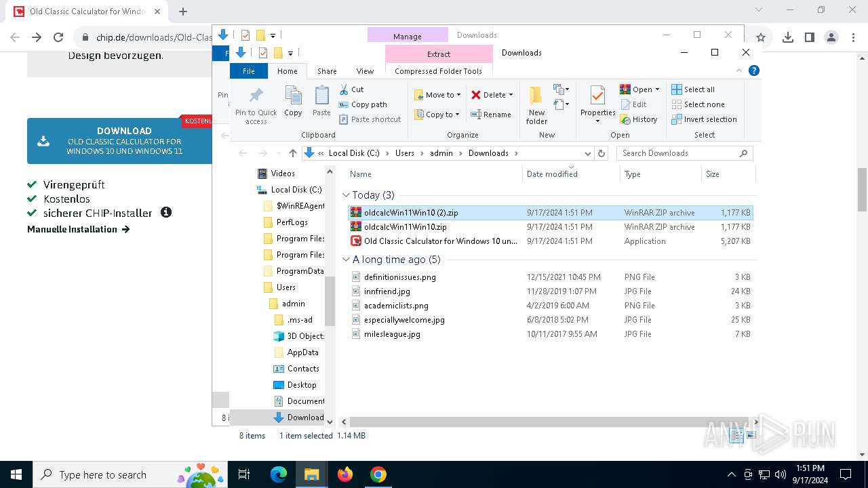Minimize the ribbon with the caret arrow
The width and height of the screenshot is (868, 488).
[739, 70]
